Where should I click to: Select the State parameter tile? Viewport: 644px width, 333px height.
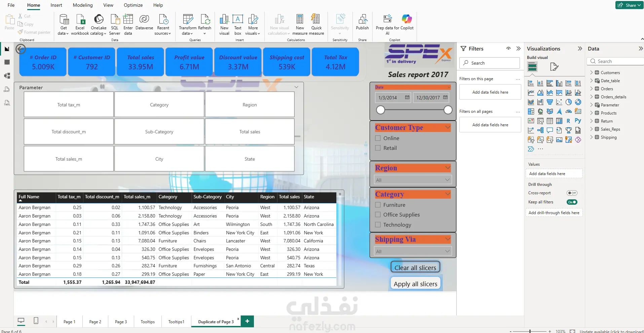(x=250, y=159)
